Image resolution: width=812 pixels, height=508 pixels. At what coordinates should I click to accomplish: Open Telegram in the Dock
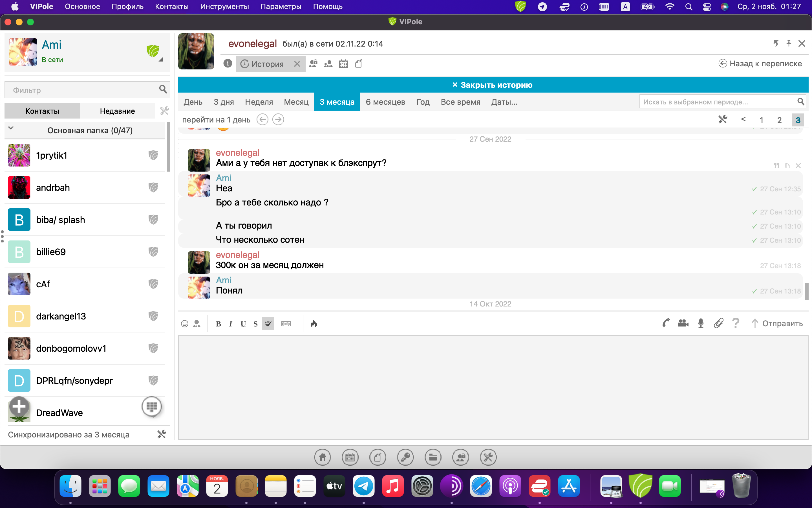[x=363, y=486]
